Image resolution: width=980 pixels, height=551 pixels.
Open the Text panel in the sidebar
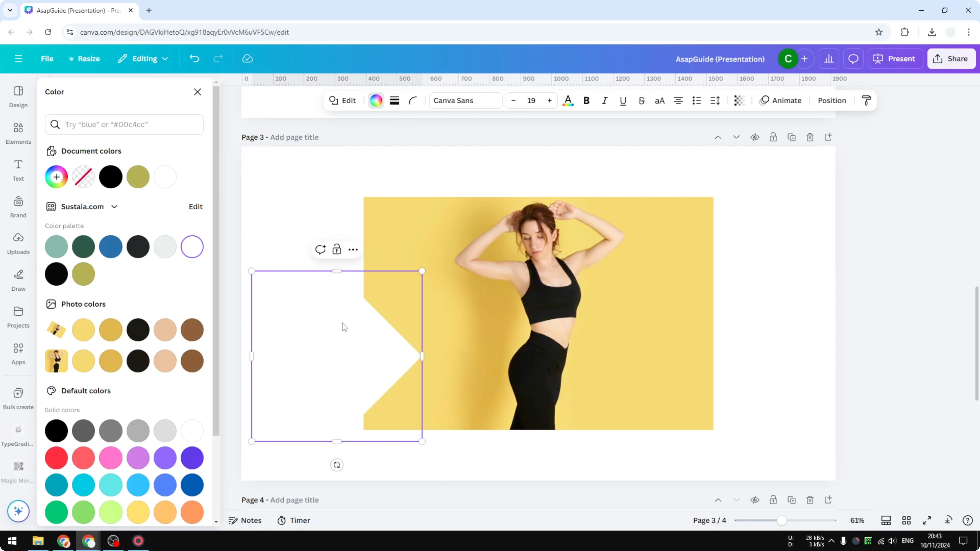[18, 170]
